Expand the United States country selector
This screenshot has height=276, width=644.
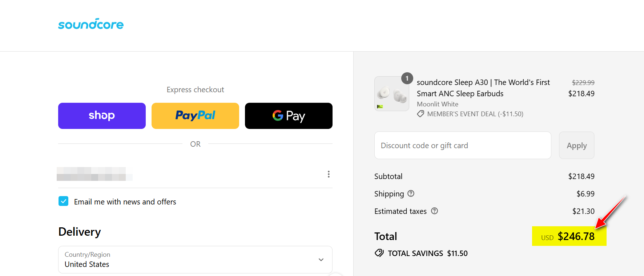195,260
